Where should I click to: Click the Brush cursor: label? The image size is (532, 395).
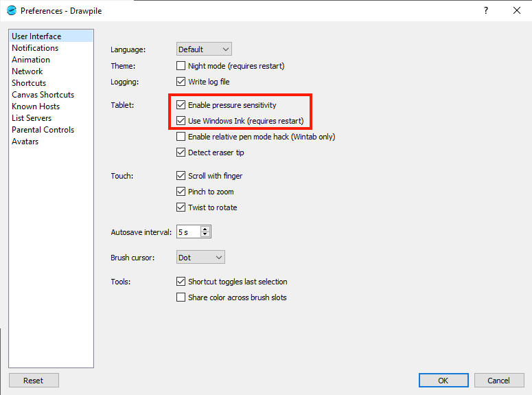click(132, 258)
